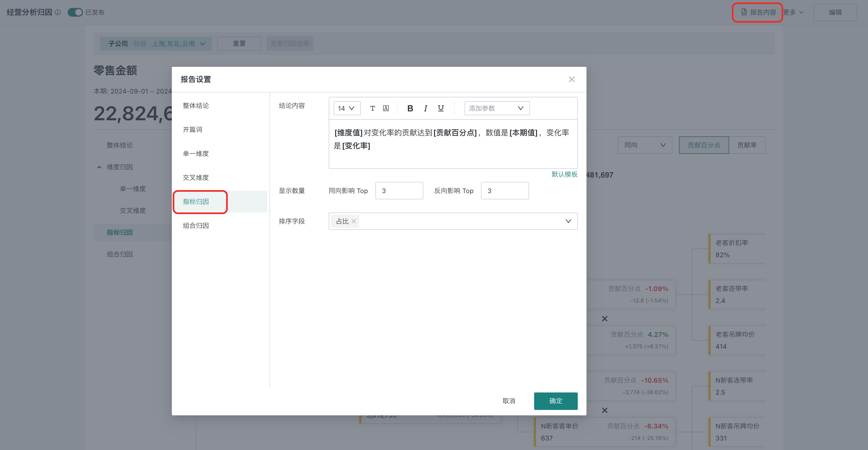Image resolution: width=868 pixels, height=450 pixels.
Task: Click the N新客客单价 metric card
Action: click(604, 432)
